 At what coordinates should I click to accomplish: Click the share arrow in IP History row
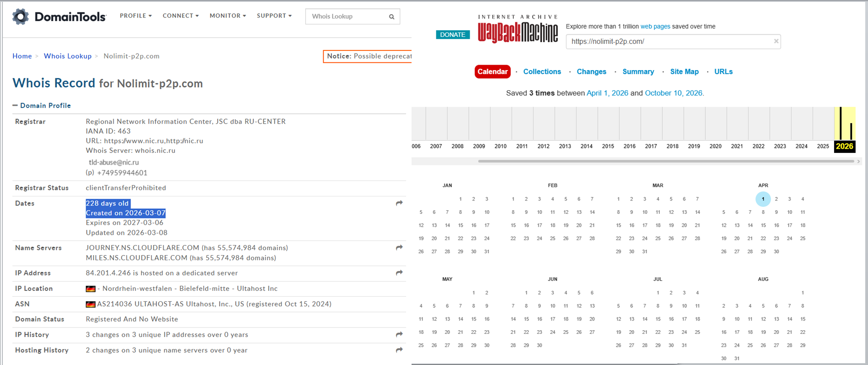(x=399, y=334)
